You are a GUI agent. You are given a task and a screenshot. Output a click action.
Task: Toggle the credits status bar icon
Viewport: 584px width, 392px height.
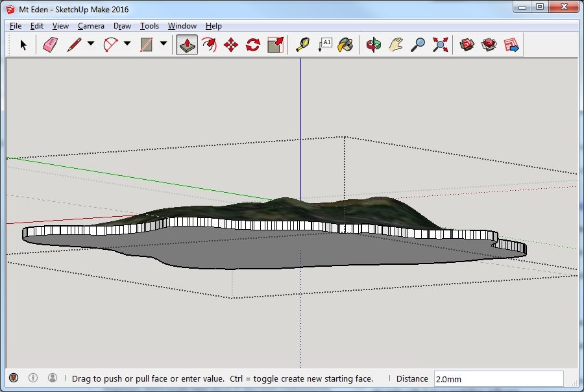click(33, 378)
